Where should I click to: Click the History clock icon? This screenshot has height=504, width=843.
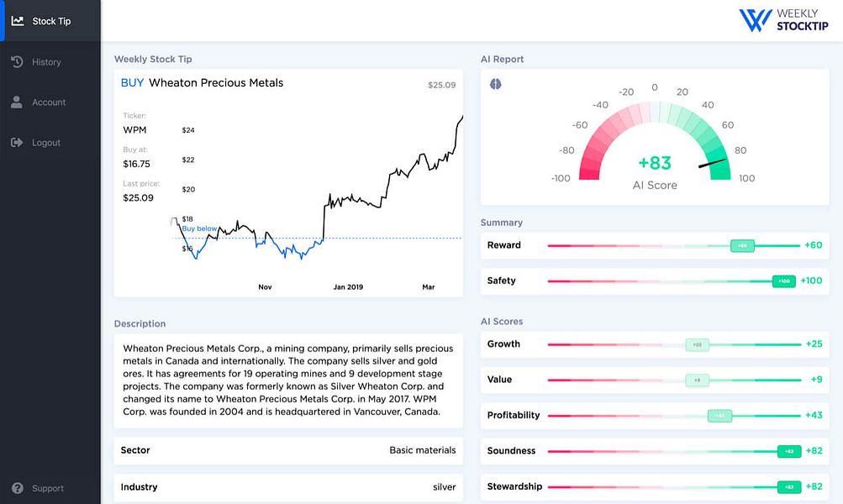17,62
